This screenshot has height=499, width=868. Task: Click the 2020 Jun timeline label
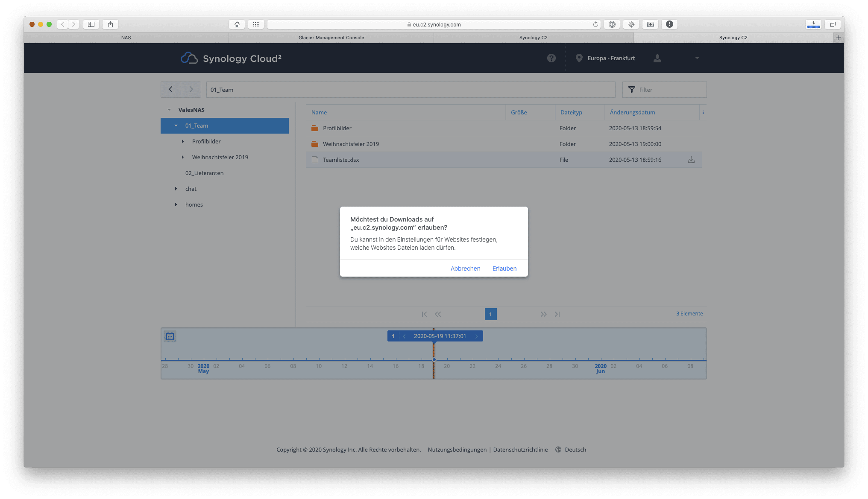[x=601, y=368]
